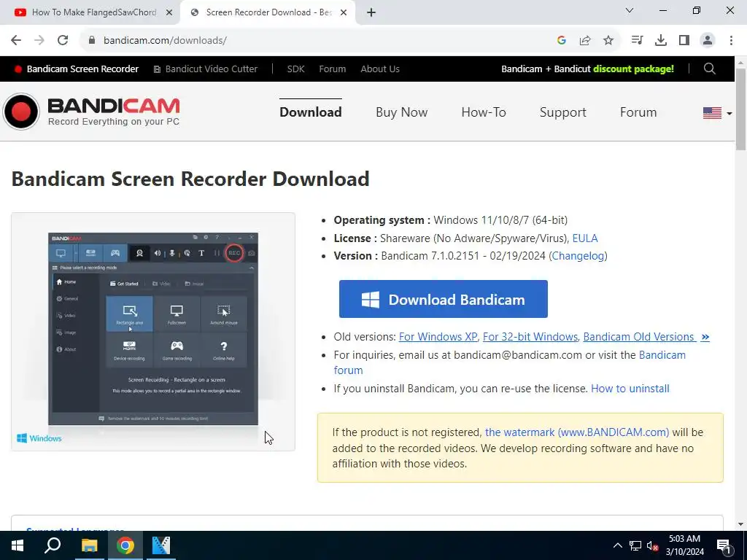This screenshot has height=560, width=747.
Task: Open the About Us link
Action: 380,69
